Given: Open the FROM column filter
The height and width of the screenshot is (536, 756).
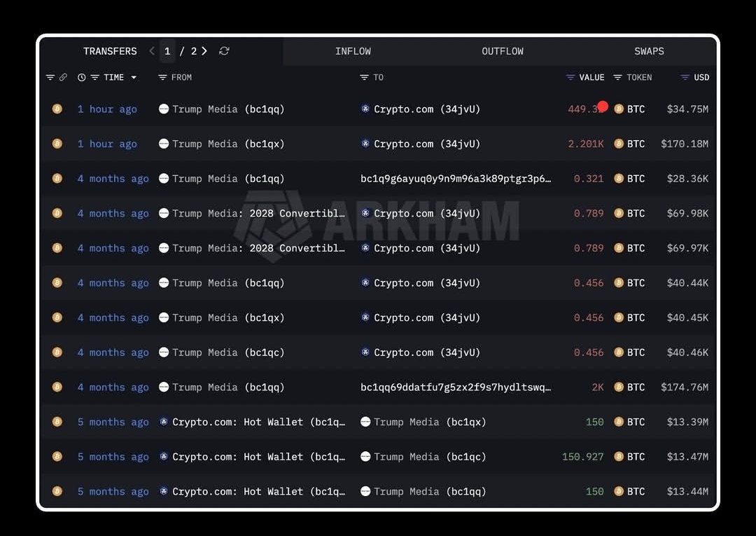Looking at the screenshot, I should [x=162, y=77].
